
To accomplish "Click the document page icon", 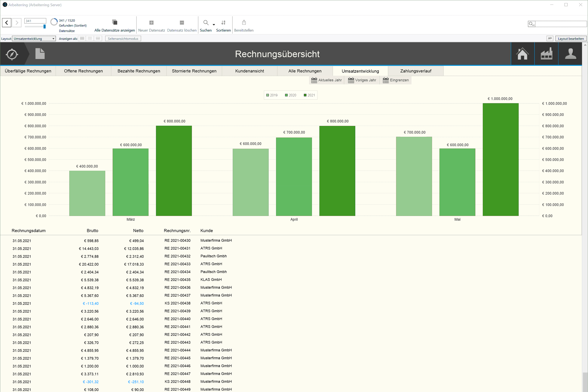I will [40, 54].
